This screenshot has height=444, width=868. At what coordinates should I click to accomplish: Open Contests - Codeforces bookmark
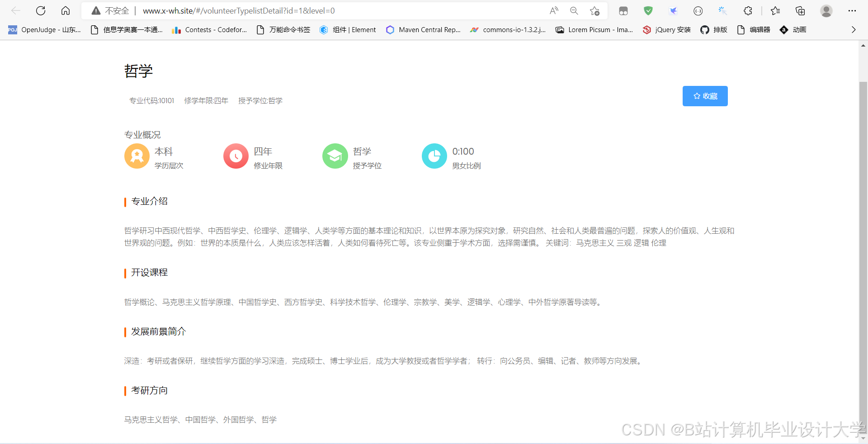click(209, 30)
